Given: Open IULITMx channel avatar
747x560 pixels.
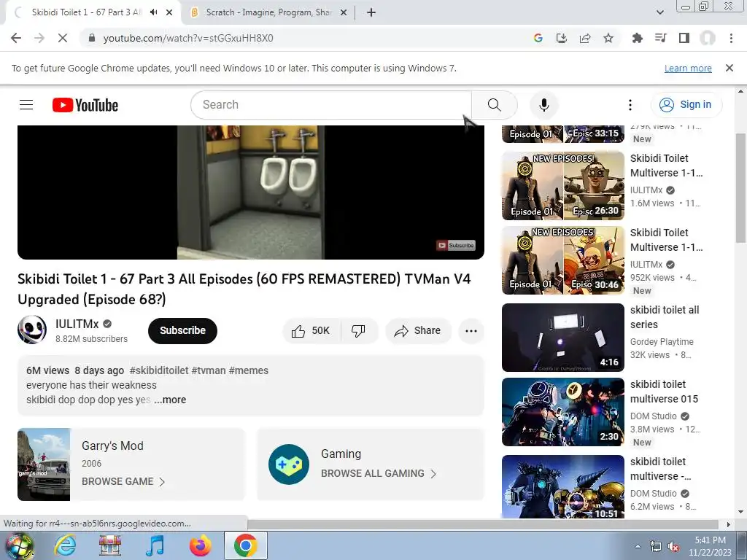Looking at the screenshot, I should (32, 330).
